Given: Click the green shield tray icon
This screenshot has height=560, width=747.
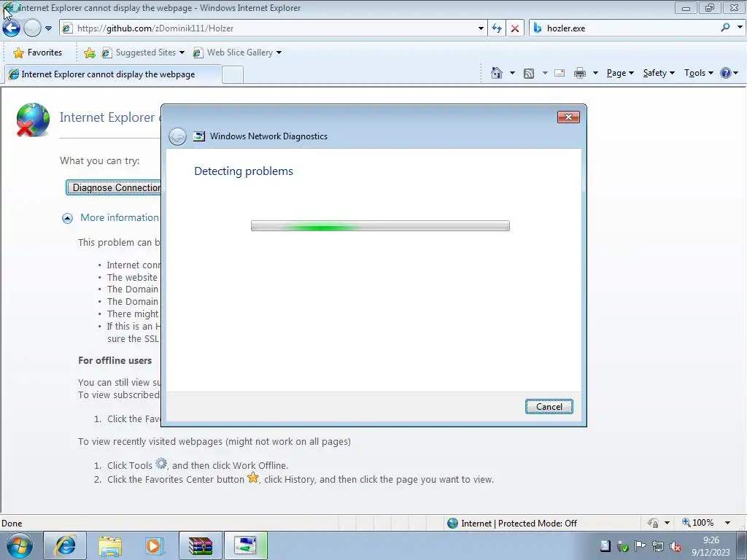Looking at the screenshot, I should [623, 546].
